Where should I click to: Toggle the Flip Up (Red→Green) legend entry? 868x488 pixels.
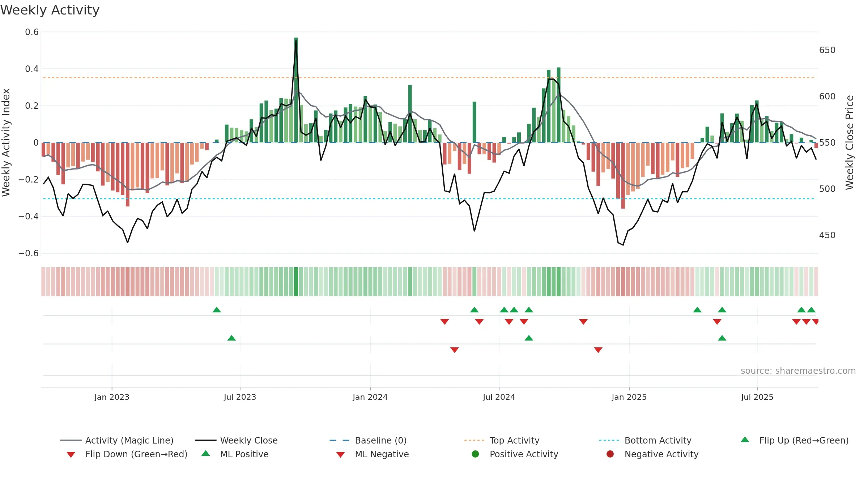795,440
